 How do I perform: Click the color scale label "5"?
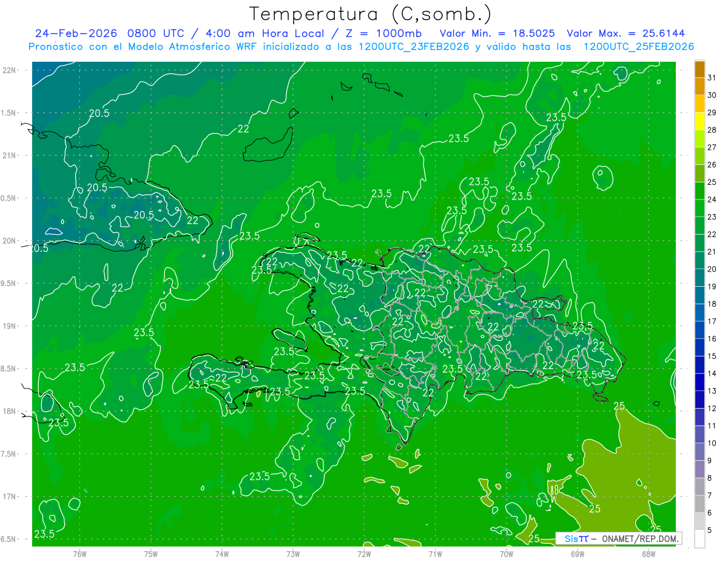(x=710, y=530)
